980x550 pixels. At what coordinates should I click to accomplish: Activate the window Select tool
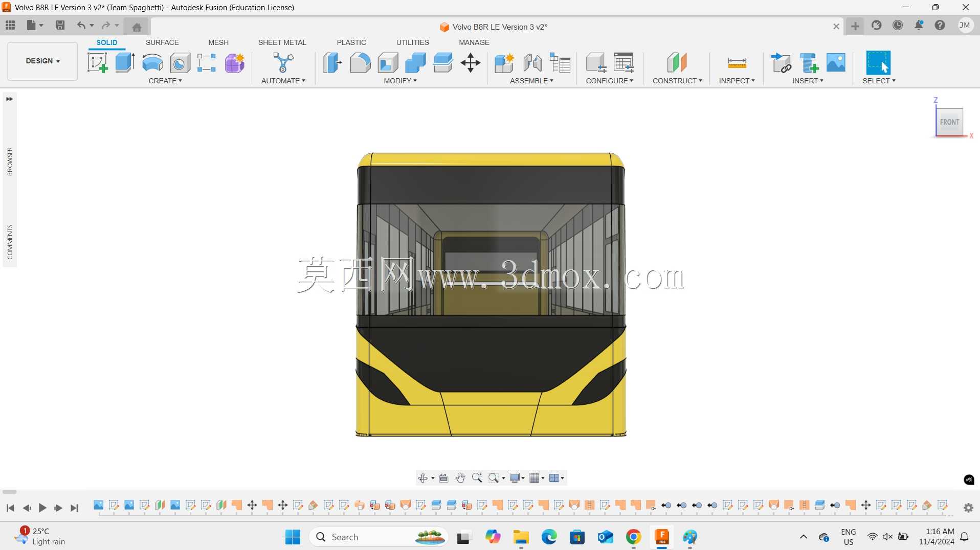point(879,63)
